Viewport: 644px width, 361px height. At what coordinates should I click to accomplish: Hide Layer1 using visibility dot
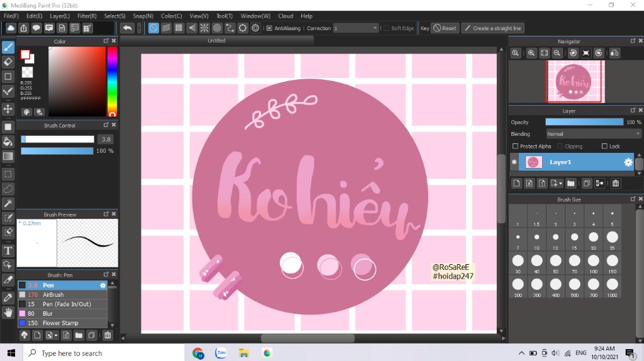click(x=514, y=162)
